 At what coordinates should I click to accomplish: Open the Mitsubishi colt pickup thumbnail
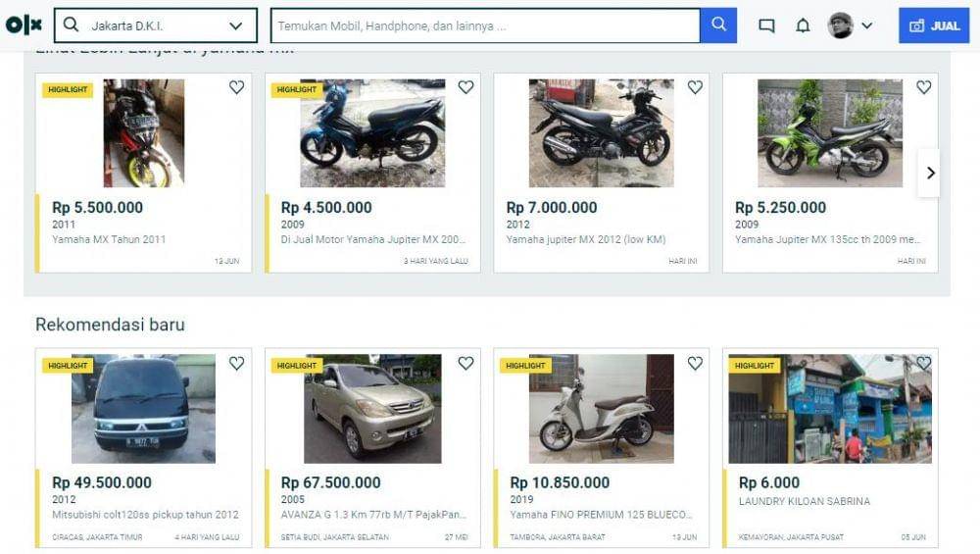(143, 408)
